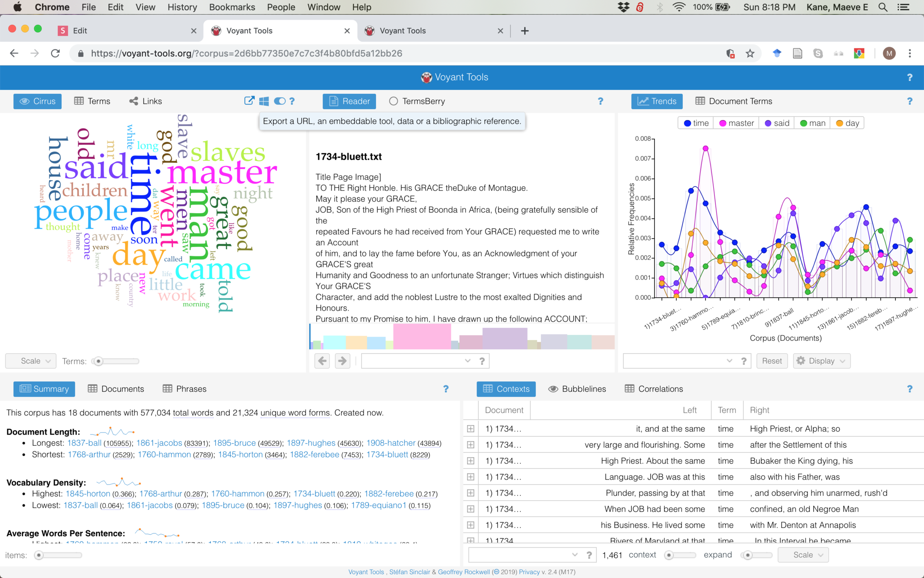The image size is (924, 578).
Task: Open the 1837-ball document link
Action: (84, 443)
